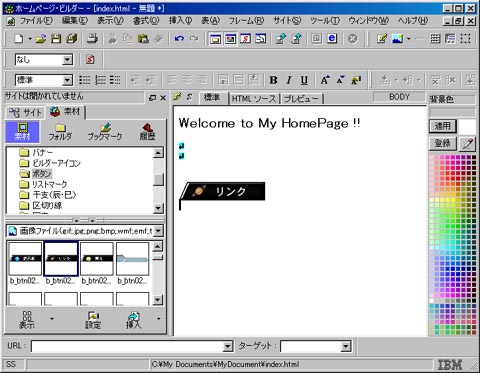The image size is (480, 373).
Task: Click the Internet Explorer preview icon
Action: pyautogui.click(x=332, y=39)
